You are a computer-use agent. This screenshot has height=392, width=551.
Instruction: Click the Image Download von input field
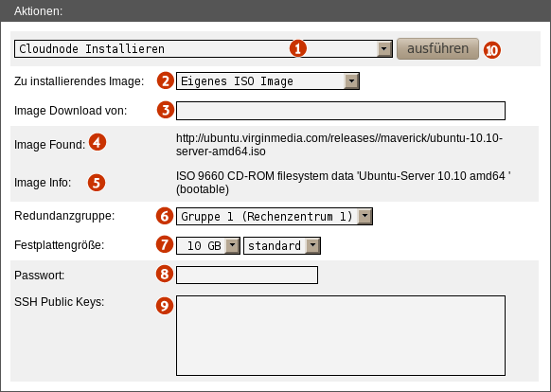pos(341,111)
